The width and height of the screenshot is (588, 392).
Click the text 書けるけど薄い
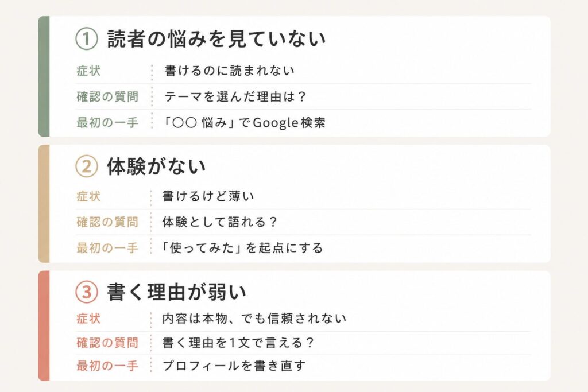208,196
